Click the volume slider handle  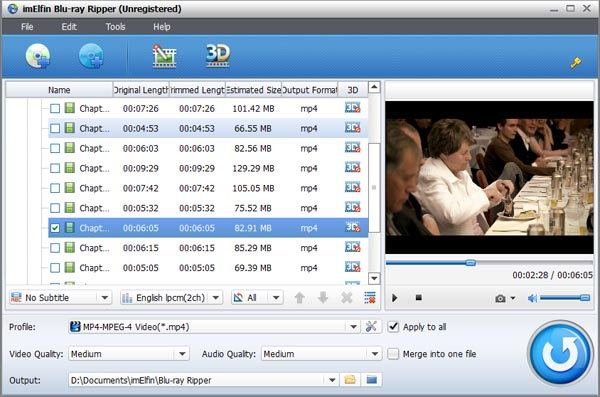click(x=585, y=298)
